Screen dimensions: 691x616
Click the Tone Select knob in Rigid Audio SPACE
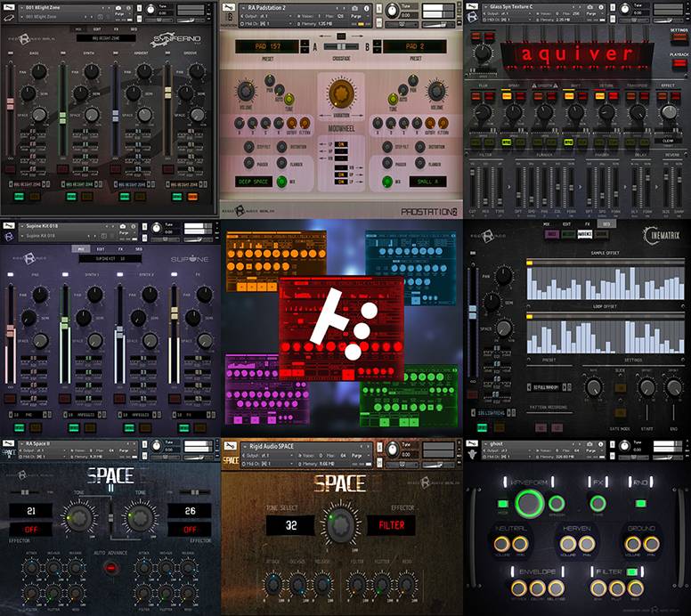(338, 526)
